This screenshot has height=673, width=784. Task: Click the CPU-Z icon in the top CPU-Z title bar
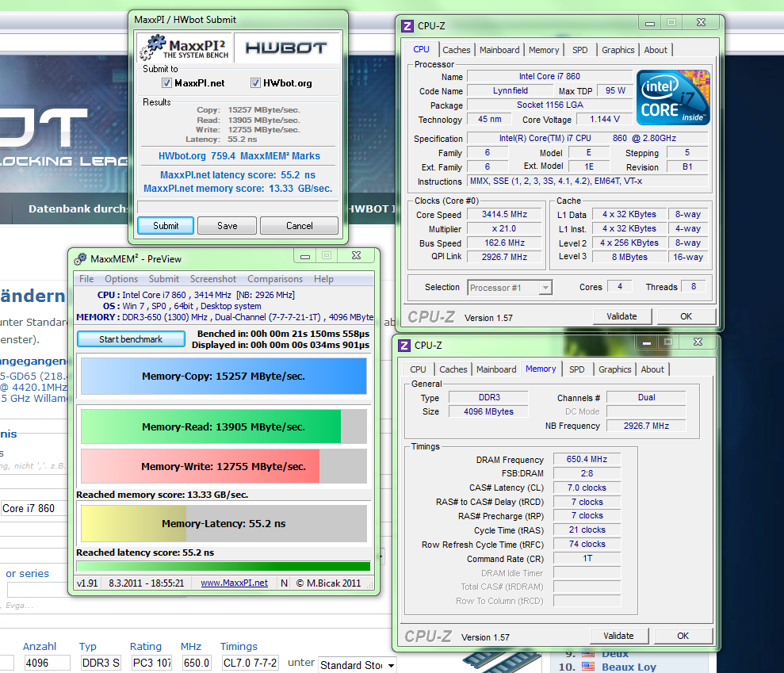(x=407, y=26)
